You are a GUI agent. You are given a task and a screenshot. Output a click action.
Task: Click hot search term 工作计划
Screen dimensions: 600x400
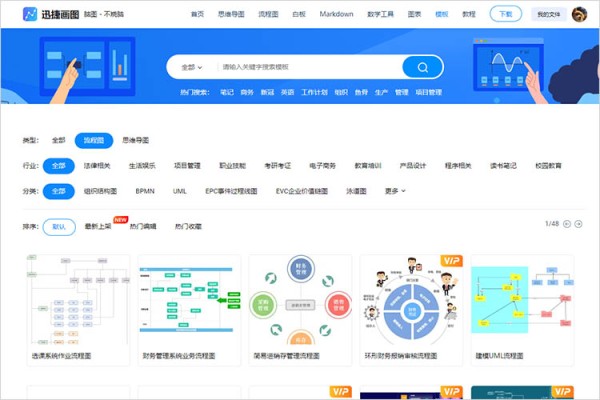(x=314, y=92)
